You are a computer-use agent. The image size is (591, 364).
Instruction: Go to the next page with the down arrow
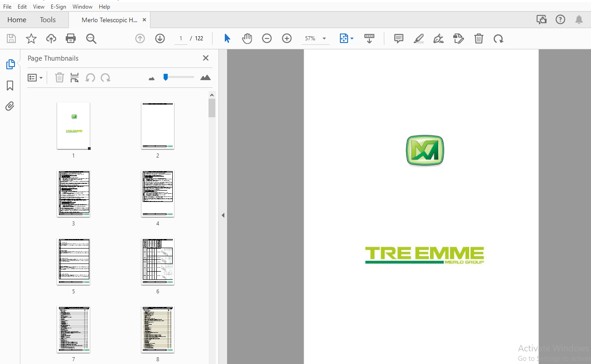pos(160,38)
